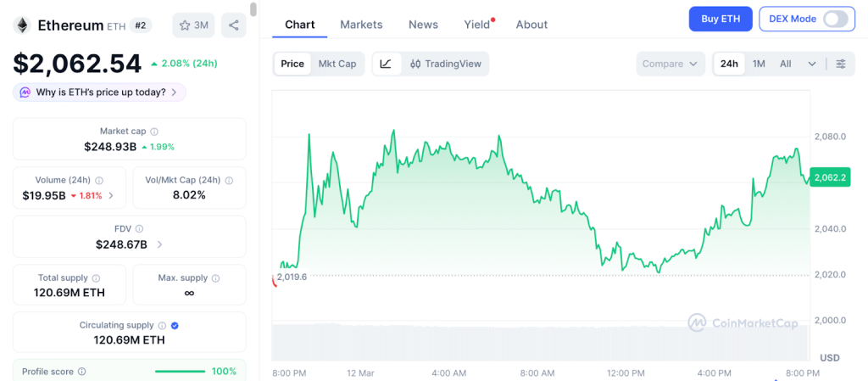Click the Market cap info icon
868x381 pixels.
tap(153, 132)
